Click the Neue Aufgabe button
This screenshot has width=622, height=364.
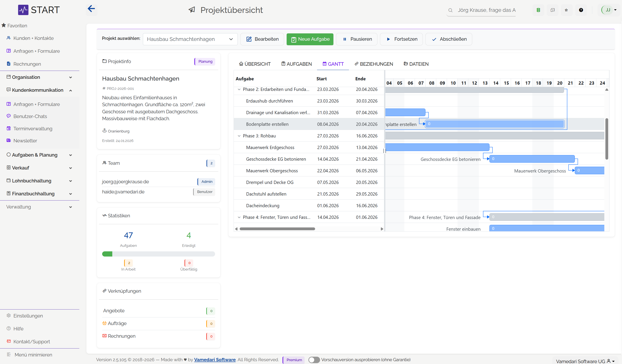[310, 39]
